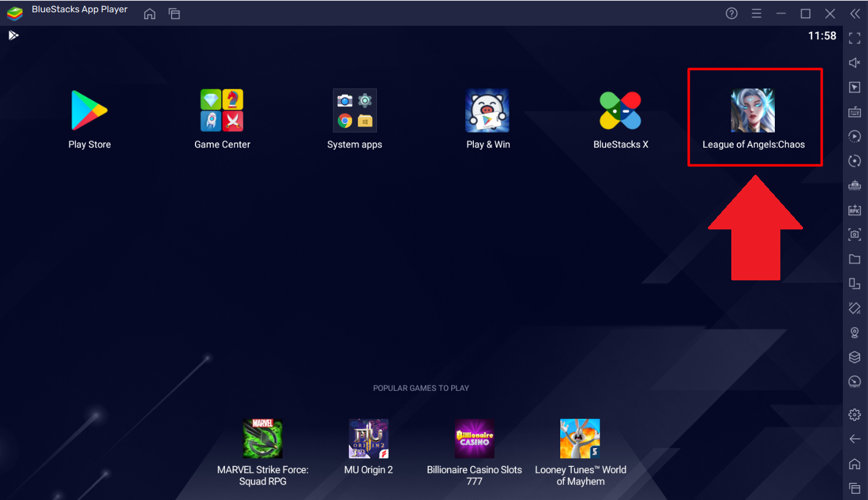Go to BlueStacks home in title bar
Screen dimensions: 868x500
[150, 13]
